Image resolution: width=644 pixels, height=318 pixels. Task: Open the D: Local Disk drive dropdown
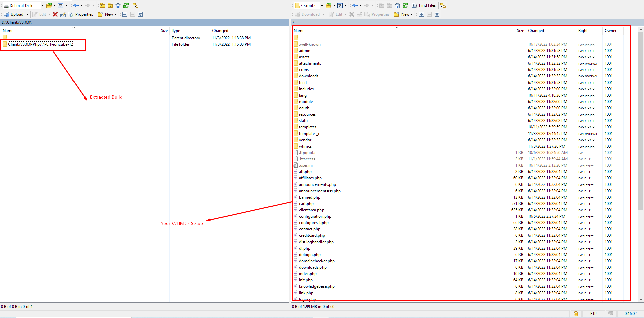coord(43,6)
